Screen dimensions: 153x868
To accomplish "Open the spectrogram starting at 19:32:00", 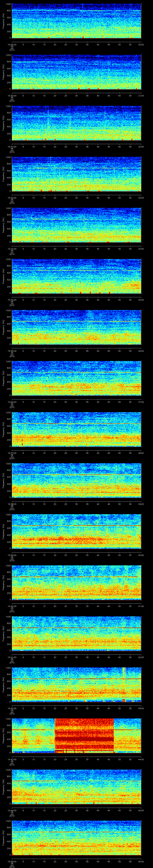I will 76,174.
